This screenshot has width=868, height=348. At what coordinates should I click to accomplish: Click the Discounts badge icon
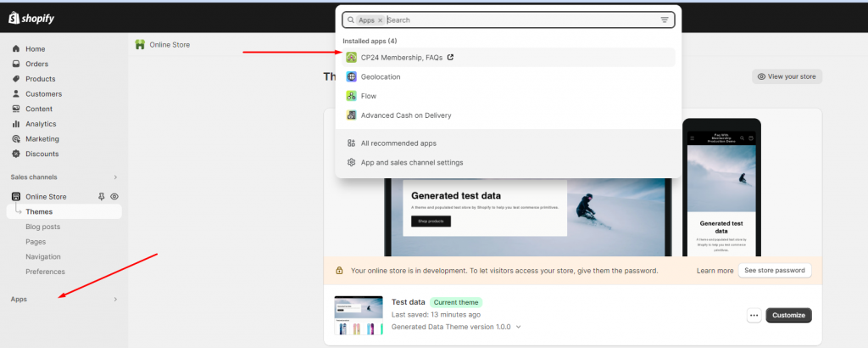click(x=16, y=154)
